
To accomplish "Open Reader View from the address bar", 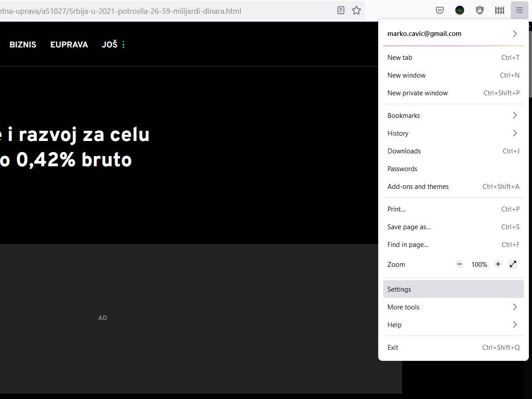I will 340,11.
